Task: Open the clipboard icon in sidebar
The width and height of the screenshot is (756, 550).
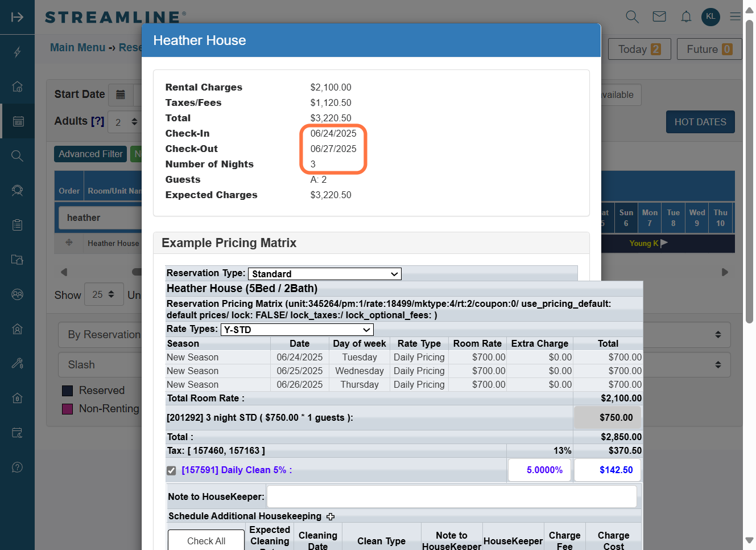Action: click(x=18, y=225)
